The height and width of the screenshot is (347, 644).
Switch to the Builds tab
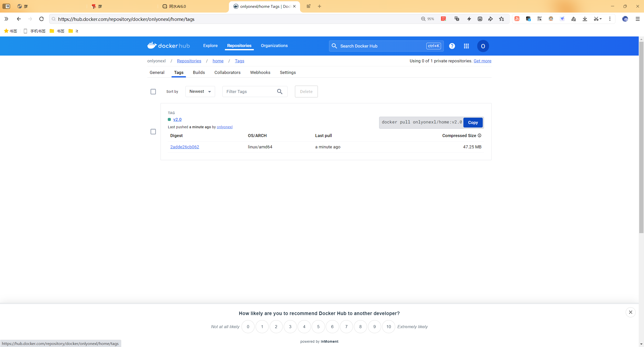click(199, 72)
